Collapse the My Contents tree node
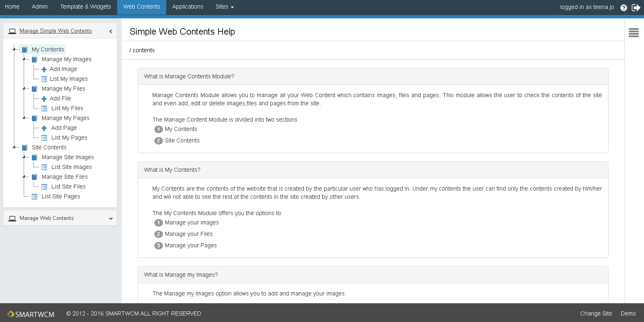This screenshot has height=322, width=644. coord(14,49)
